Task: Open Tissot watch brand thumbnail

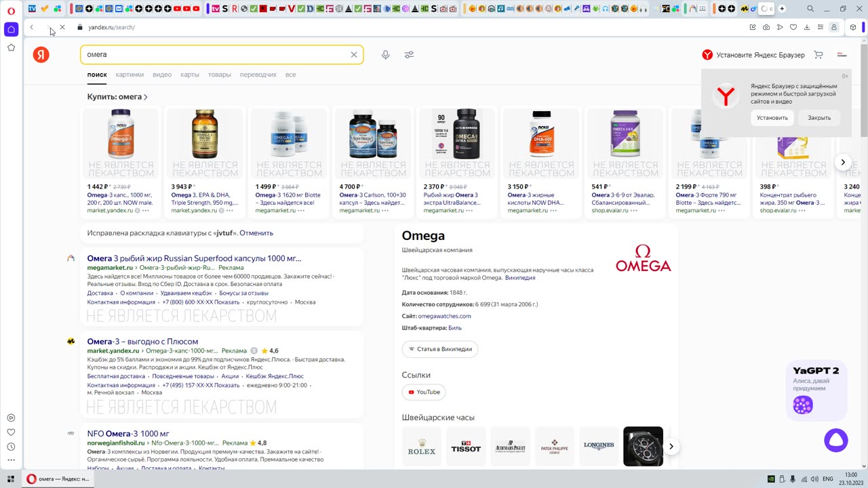Action: [466, 447]
